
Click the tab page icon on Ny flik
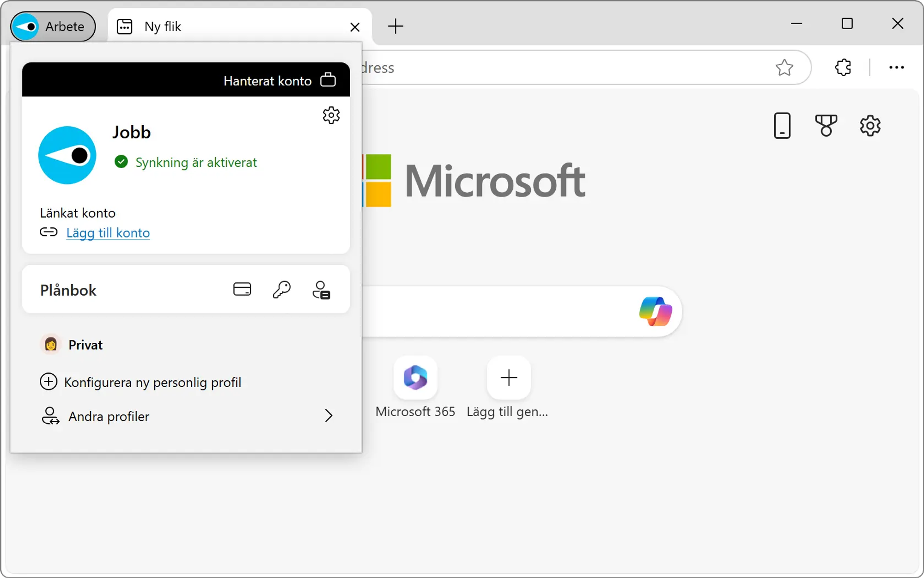coord(125,26)
